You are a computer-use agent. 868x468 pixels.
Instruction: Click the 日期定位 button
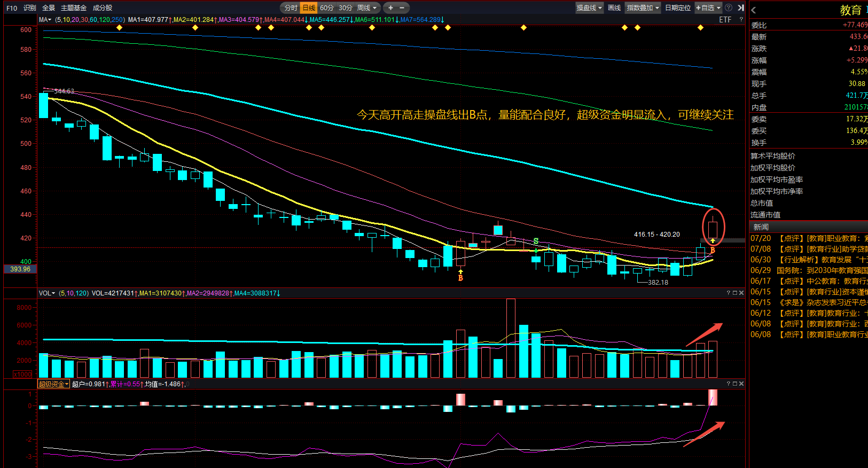pos(678,7)
